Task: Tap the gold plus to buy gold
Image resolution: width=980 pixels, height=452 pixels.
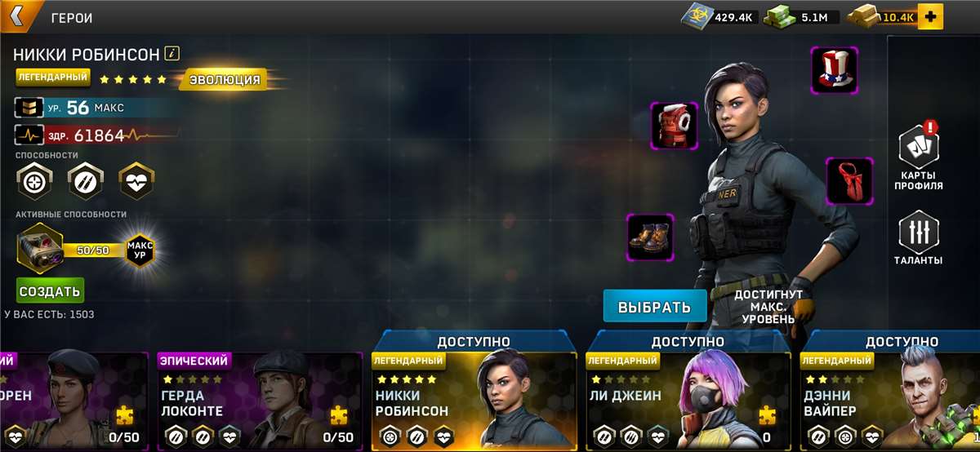Action: 930,16
